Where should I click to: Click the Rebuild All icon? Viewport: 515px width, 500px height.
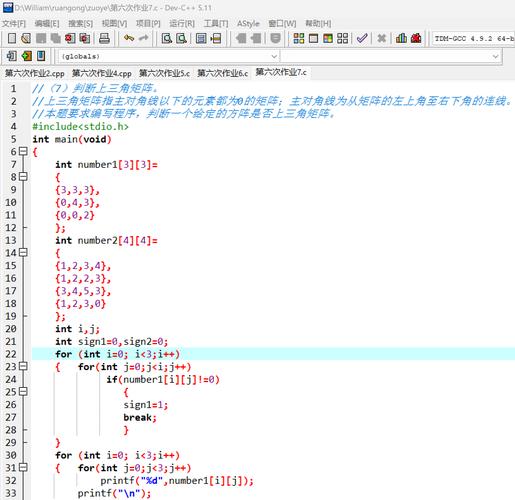click(342, 38)
